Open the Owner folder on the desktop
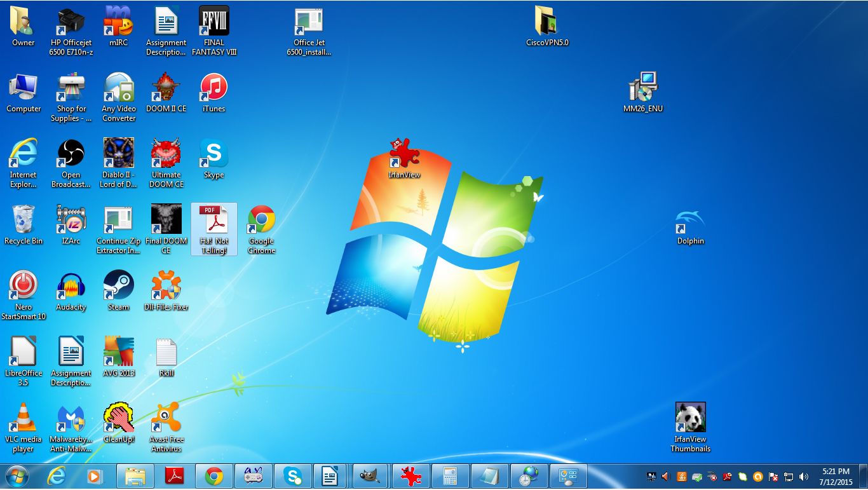Image resolution: width=868 pixels, height=490 pixels. (x=24, y=27)
